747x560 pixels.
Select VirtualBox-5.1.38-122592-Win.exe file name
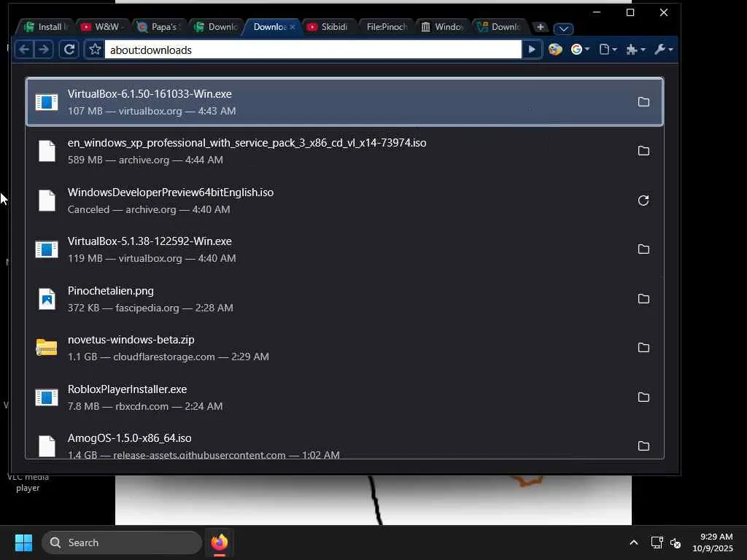(x=150, y=241)
